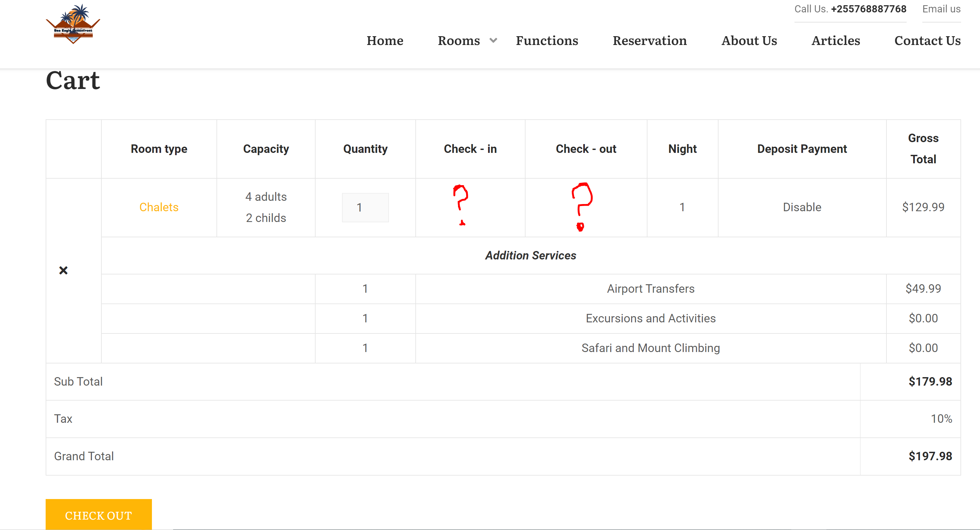The height and width of the screenshot is (530, 980).
Task: Click the $129.99 gross total value
Action: pos(923,207)
